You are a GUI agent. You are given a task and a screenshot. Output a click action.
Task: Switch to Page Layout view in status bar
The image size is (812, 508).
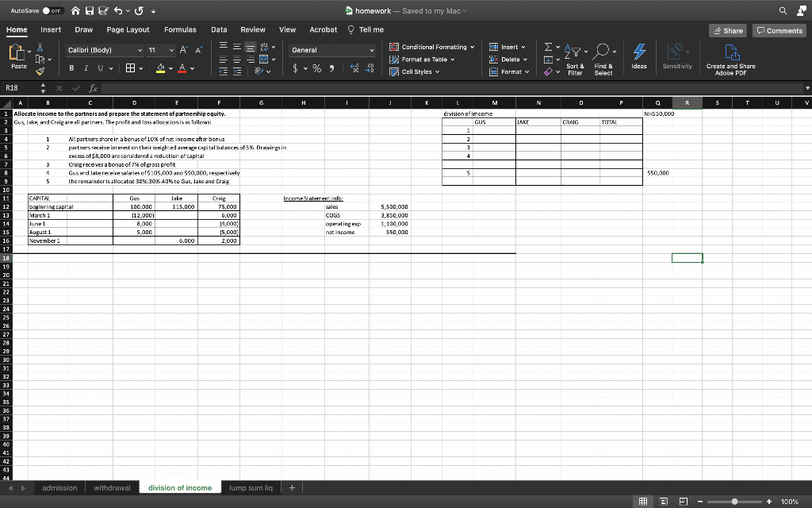pos(664,502)
